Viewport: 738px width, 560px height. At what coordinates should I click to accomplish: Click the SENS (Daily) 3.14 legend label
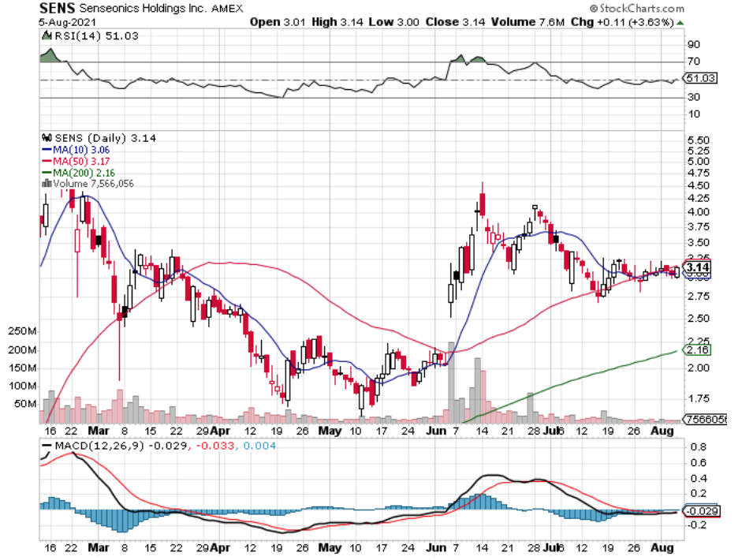coord(106,138)
